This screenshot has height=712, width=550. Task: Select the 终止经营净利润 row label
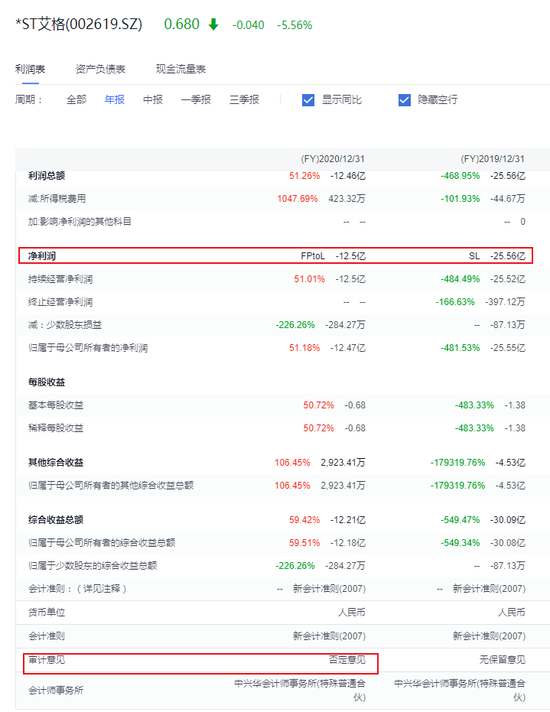(60, 302)
